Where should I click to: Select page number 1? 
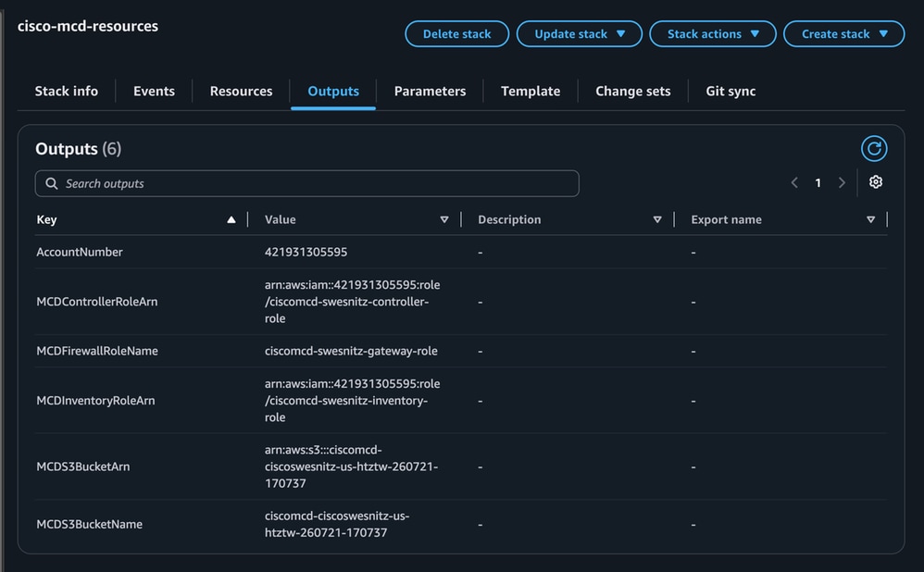[x=818, y=183]
